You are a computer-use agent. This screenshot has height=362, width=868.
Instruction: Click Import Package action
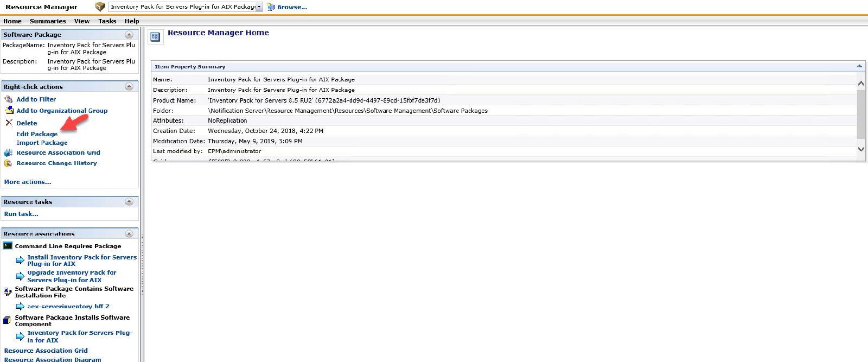tap(42, 143)
